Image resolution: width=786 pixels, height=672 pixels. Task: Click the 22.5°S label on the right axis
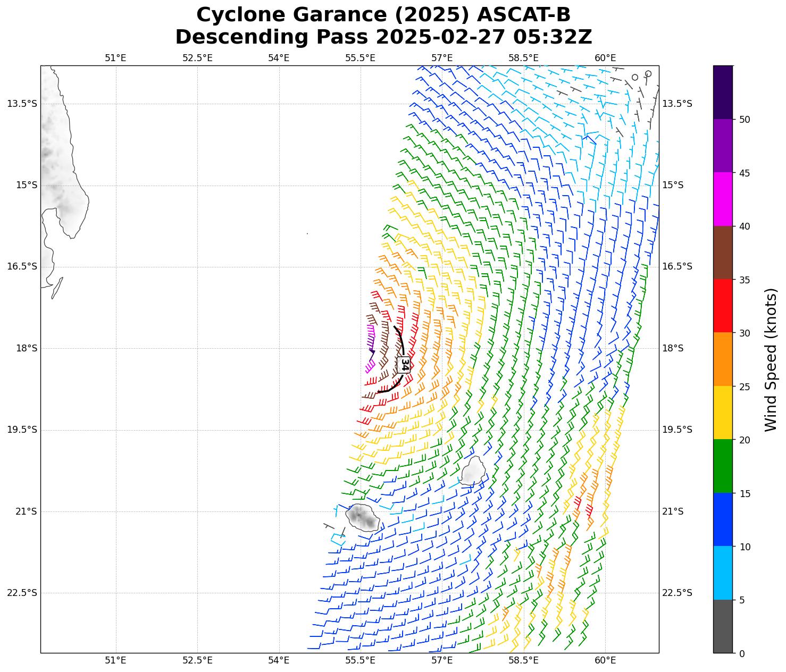[x=677, y=593]
